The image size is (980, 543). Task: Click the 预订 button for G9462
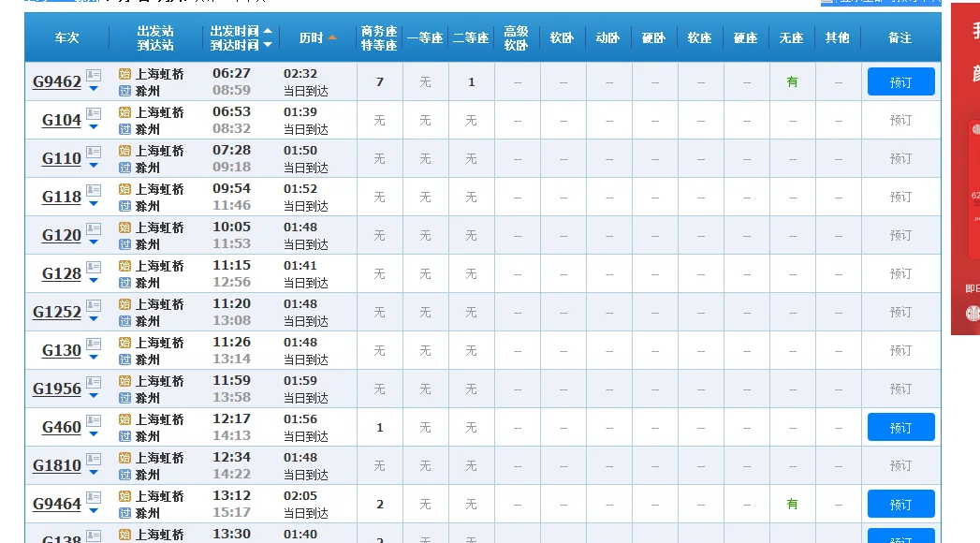[900, 81]
